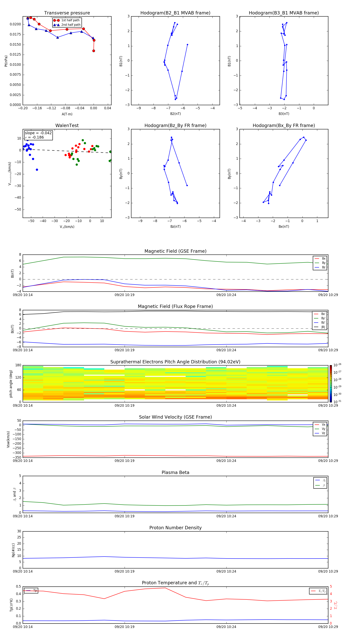This screenshot has width=351, height=644.
Task: Select the "Tp" legend entry
Action: (x=31, y=591)
